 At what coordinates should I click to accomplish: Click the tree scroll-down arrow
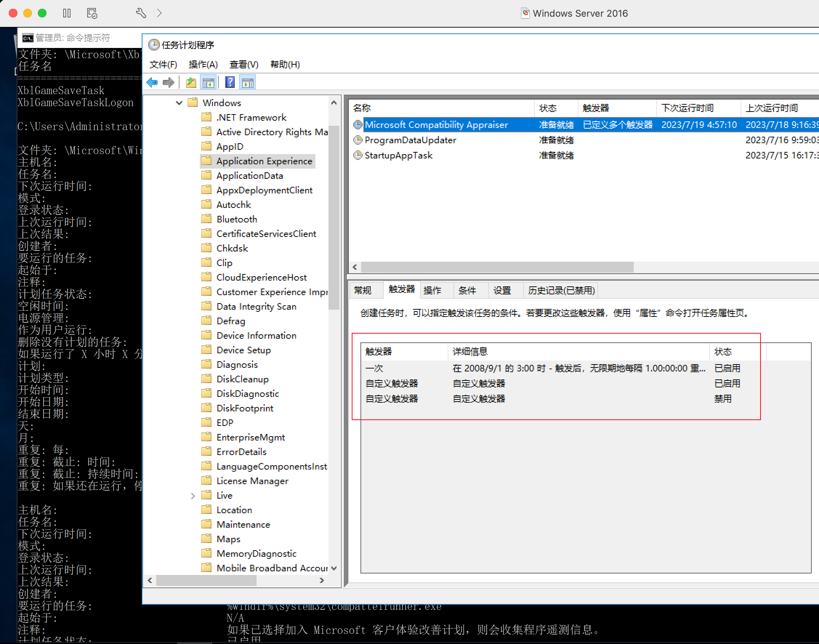click(334, 568)
